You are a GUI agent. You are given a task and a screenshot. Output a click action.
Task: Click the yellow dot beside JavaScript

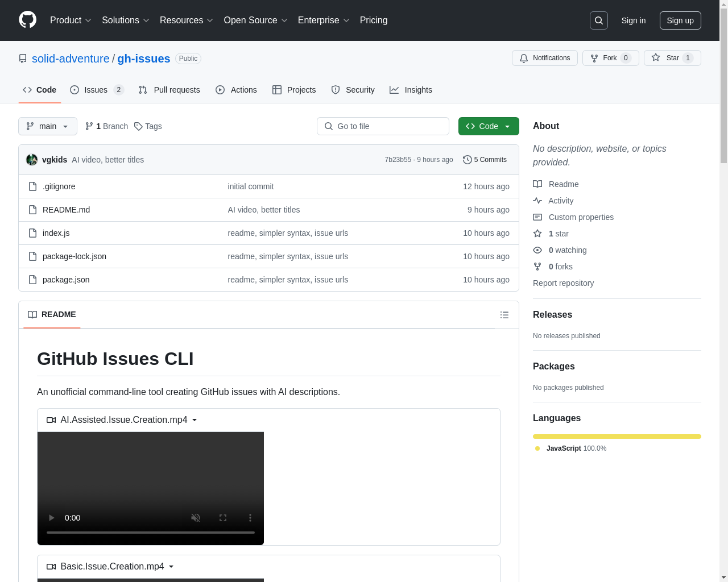(x=537, y=448)
